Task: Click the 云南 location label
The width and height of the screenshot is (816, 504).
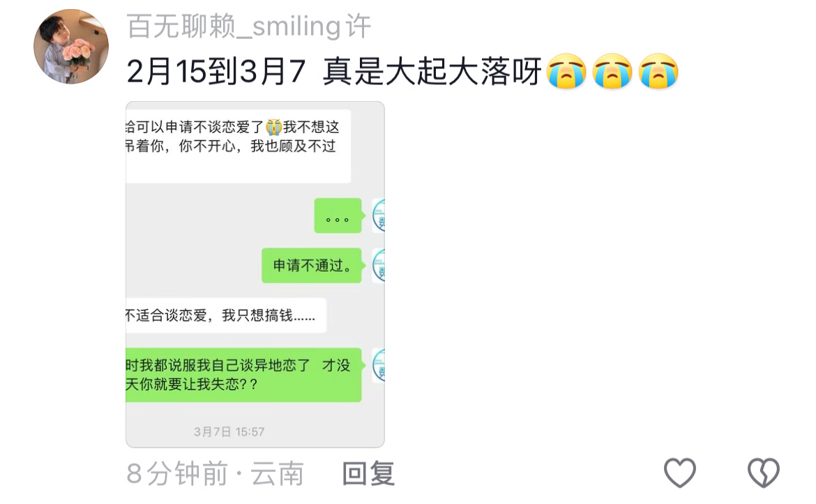Action: click(x=278, y=473)
